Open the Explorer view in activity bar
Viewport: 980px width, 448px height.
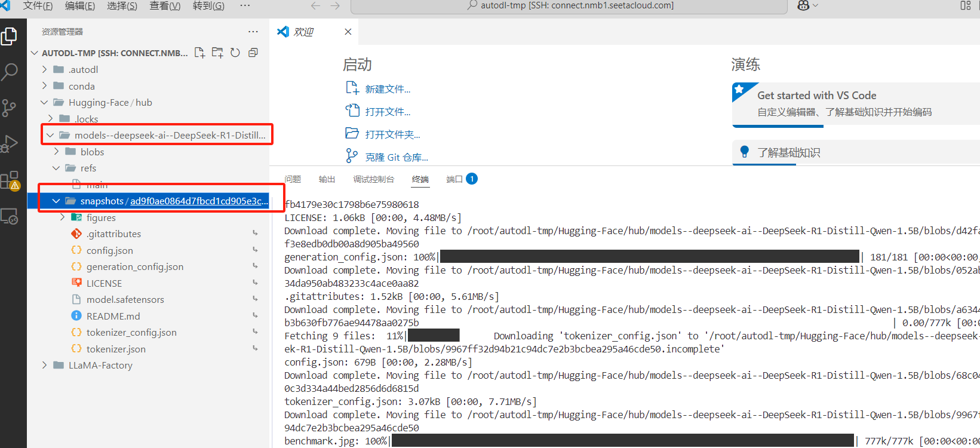tap(10, 36)
